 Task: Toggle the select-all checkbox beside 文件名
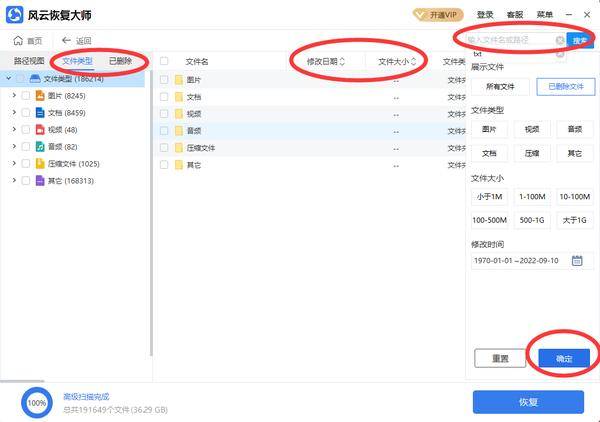tap(164, 61)
